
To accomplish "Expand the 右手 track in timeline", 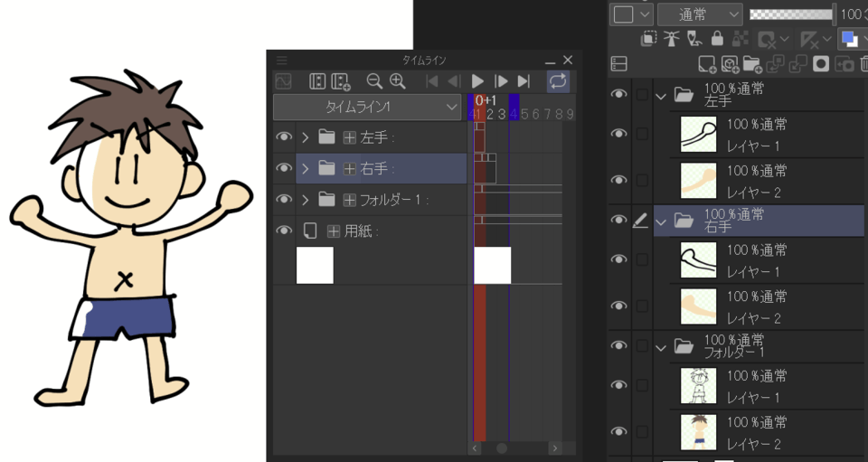I will pyautogui.click(x=305, y=168).
